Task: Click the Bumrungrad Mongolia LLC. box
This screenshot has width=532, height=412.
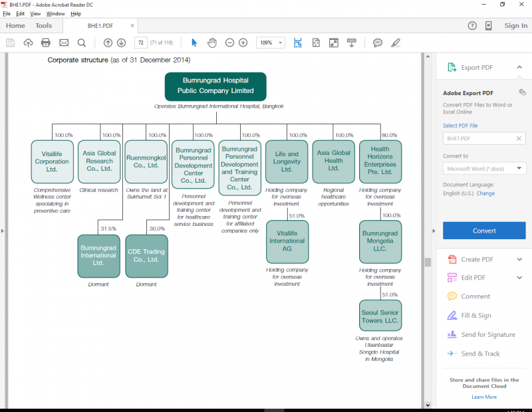Action: pos(380,242)
